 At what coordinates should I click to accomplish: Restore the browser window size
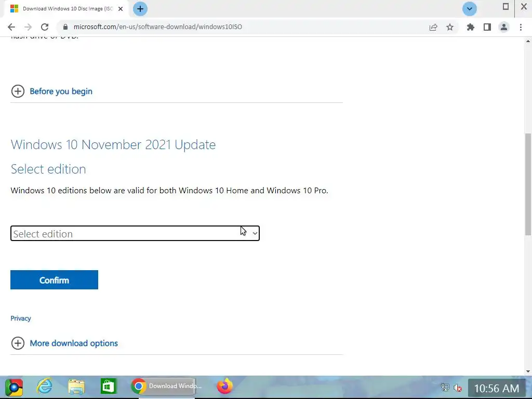pyautogui.click(x=506, y=7)
